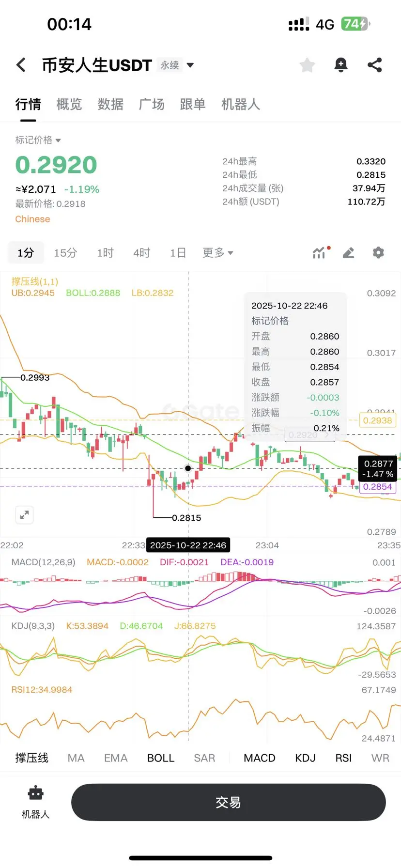Viewport: 401px width, 868px height.
Task: Activate the drawing pencil tool
Action: pos(348,252)
